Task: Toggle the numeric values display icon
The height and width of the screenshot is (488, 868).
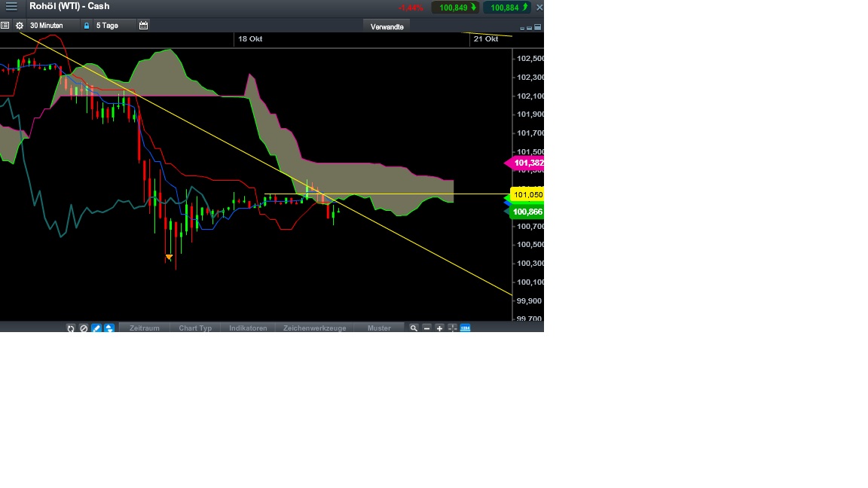Action: 465,328
